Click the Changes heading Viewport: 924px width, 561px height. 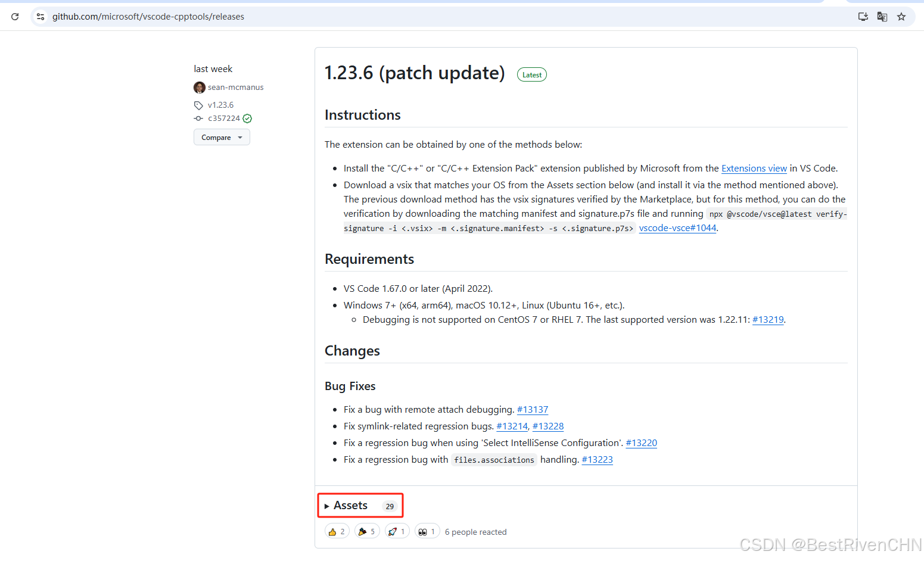click(x=352, y=351)
